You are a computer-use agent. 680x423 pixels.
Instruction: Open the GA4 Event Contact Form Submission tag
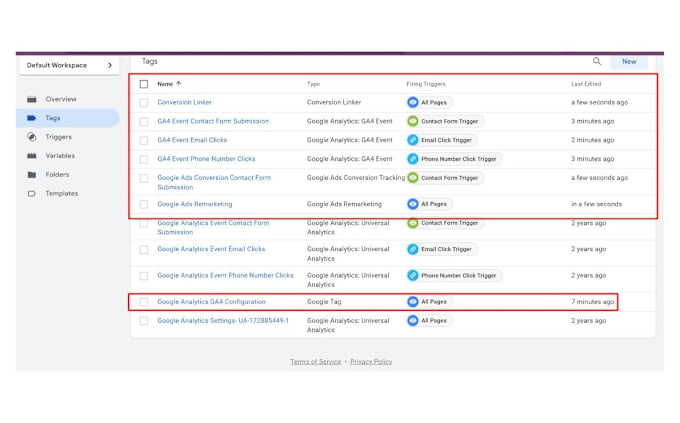click(213, 121)
